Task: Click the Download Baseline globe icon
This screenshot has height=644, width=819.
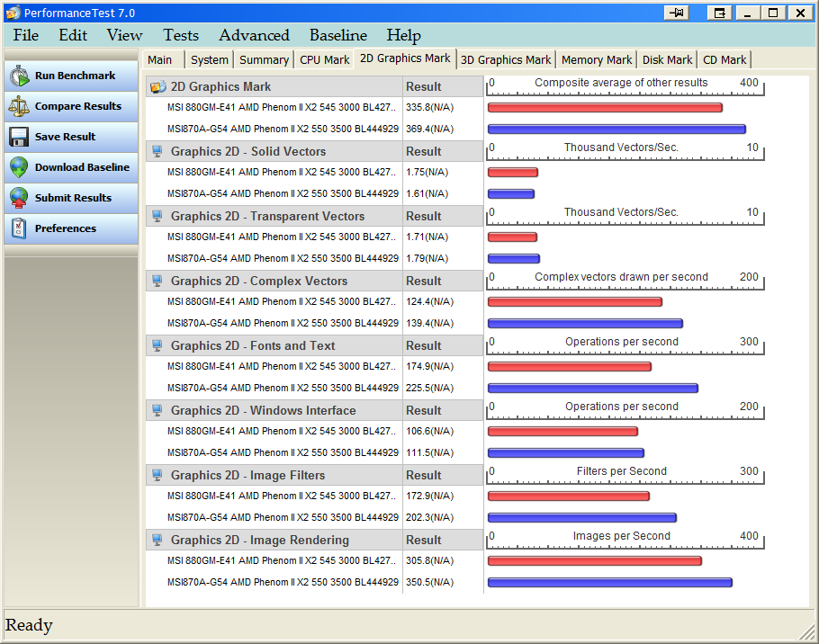Action: [x=19, y=167]
